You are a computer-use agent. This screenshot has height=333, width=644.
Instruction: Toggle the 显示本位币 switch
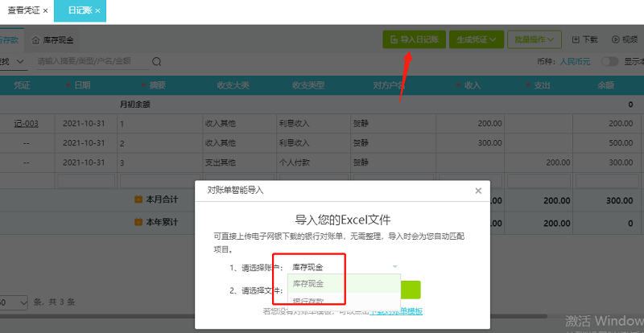pyautogui.click(x=609, y=62)
